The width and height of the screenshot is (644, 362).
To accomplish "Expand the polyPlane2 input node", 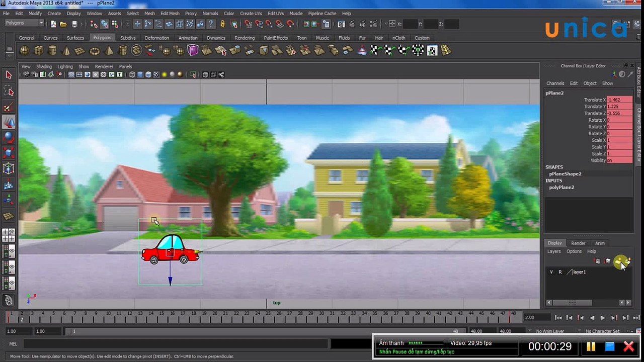I will (561, 188).
